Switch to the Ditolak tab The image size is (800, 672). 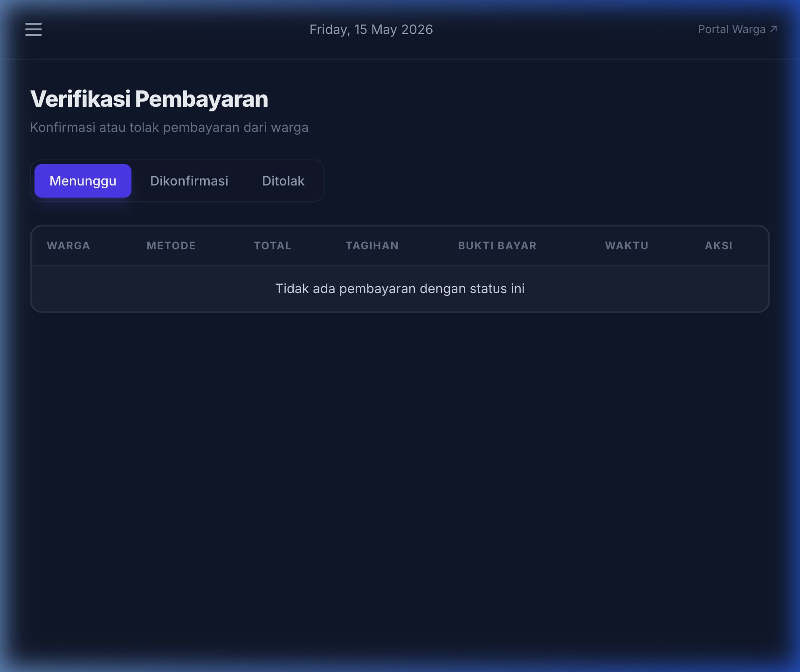click(283, 181)
